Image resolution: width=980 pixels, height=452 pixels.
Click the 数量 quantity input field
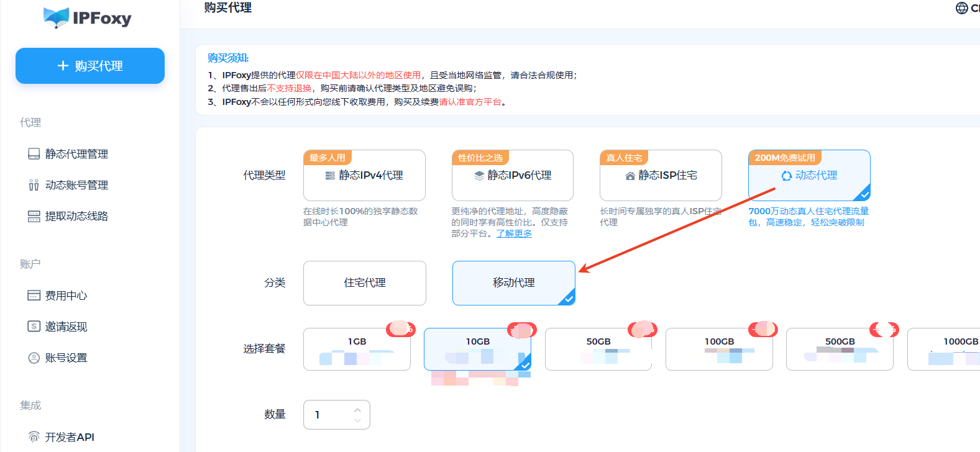337,415
